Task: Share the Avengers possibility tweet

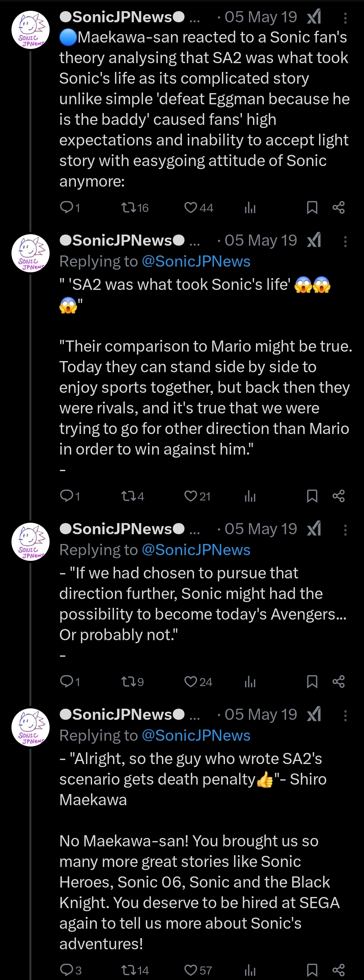Action: click(x=338, y=681)
